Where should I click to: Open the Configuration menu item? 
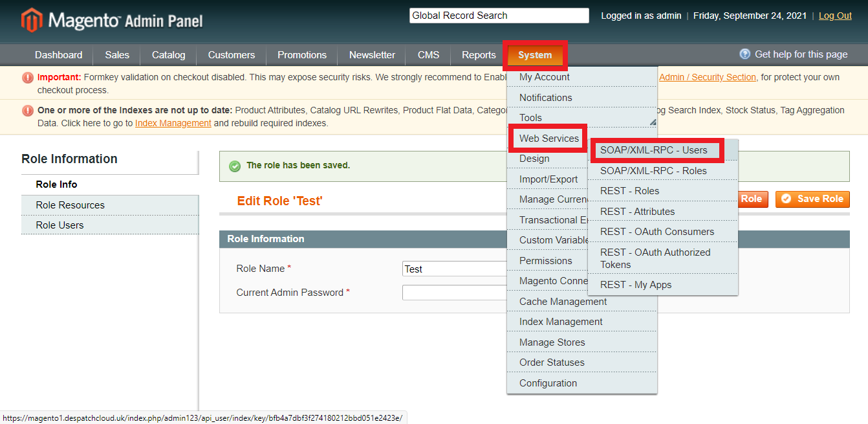(548, 383)
